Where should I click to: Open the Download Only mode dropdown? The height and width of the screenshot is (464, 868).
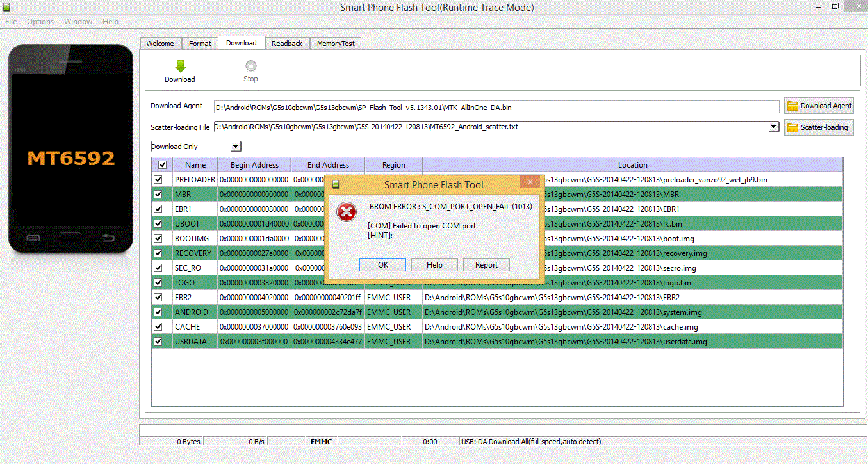pos(196,147)
